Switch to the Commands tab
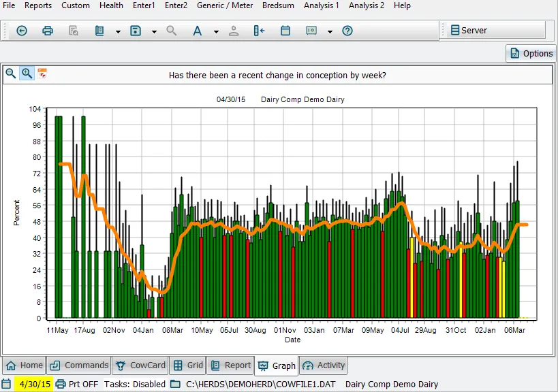 pyautogui.click(x=79, y=365)
